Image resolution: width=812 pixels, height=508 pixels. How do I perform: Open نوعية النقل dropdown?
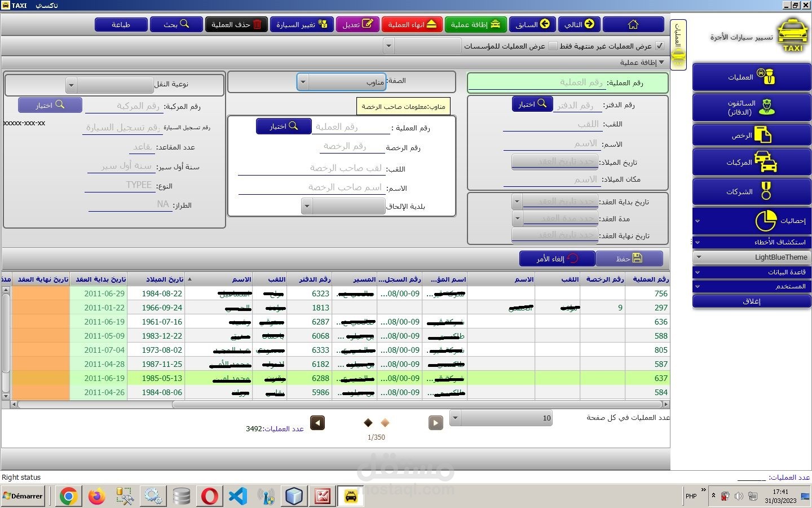110,85
